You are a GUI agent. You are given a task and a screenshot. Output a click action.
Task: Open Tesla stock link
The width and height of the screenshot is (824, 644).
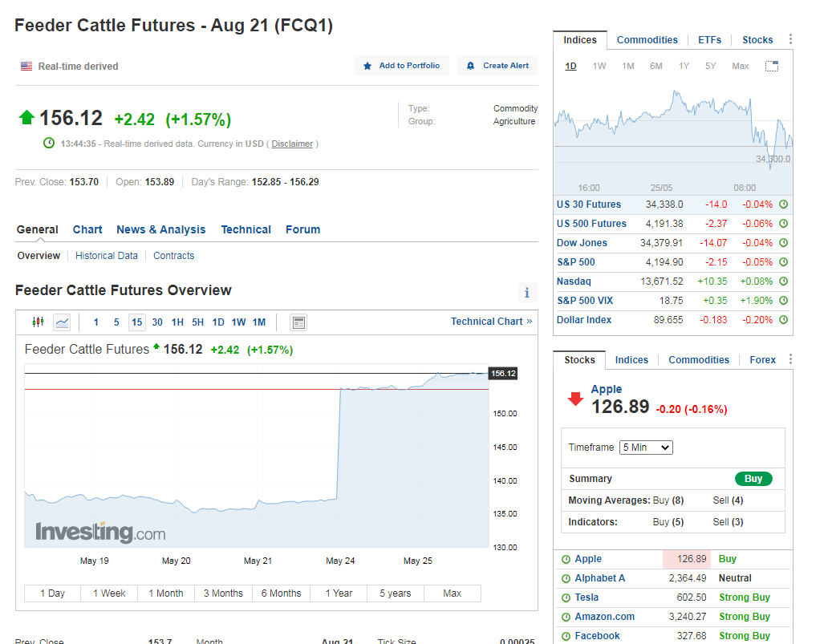click(x=587, y=597)
